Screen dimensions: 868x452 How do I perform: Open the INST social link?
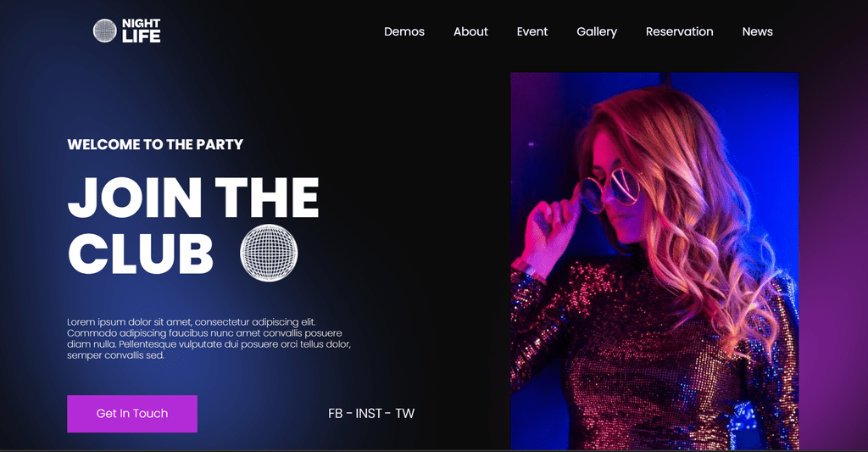369,414
